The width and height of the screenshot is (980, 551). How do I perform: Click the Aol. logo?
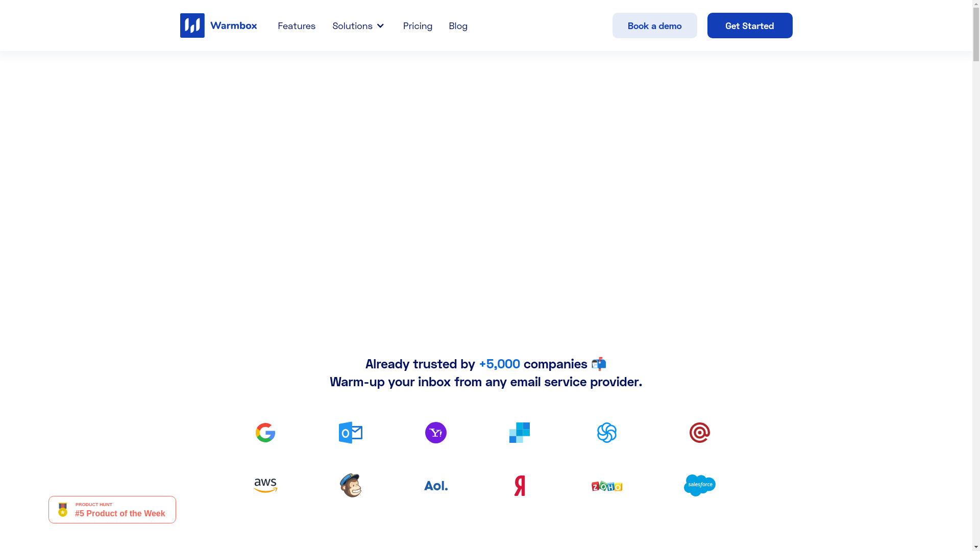click(x=436, y=486)
